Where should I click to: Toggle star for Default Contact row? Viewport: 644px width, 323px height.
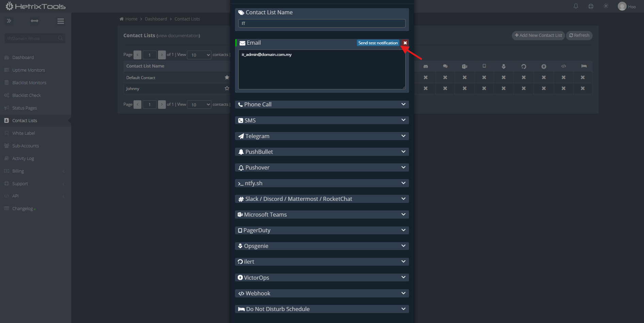(227, 77)
